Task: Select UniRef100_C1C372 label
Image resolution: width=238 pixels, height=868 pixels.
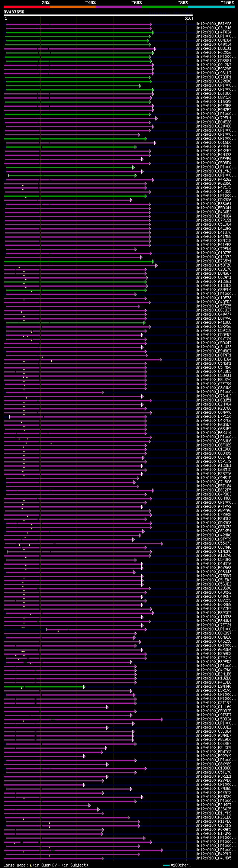Action: tap(213, 257)
